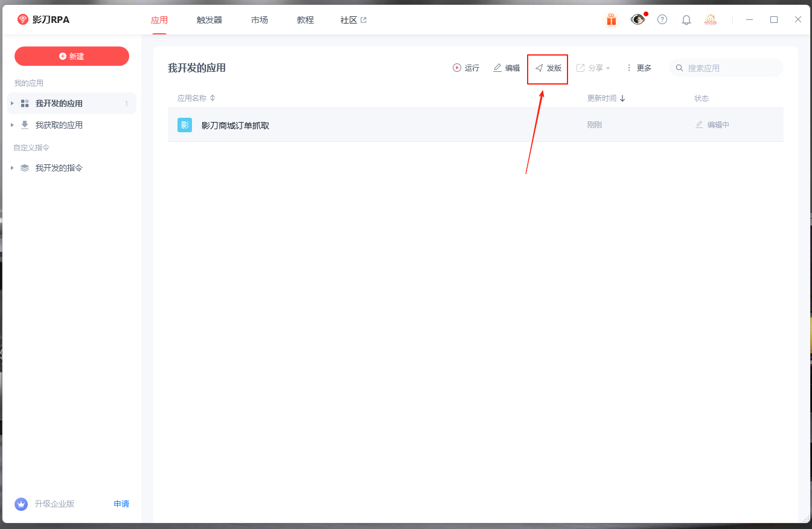
Task: Click the count 1 beside 我开发的应用
Action: (x=126, y=104)
